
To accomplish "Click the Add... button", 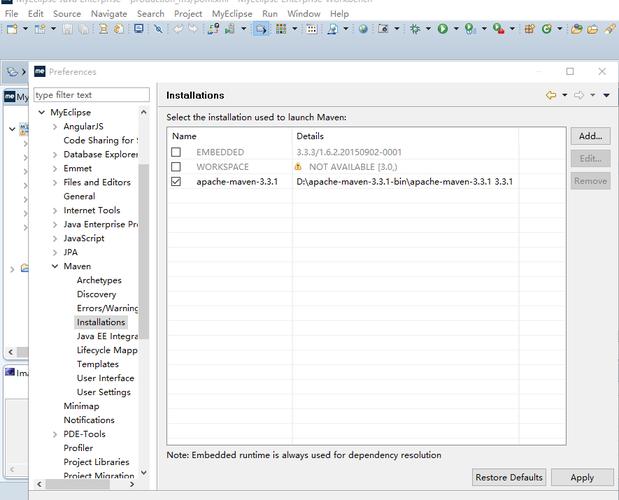I will [590, 136].
